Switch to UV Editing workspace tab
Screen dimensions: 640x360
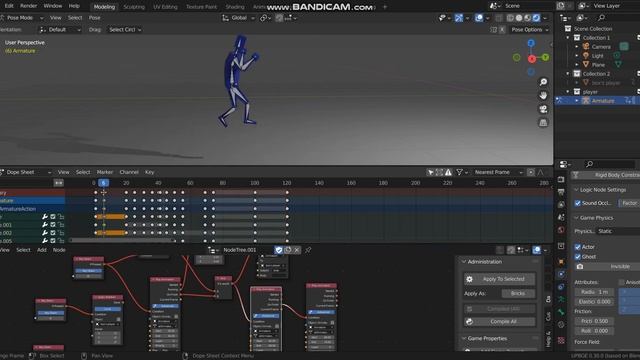tap(165, 7)
